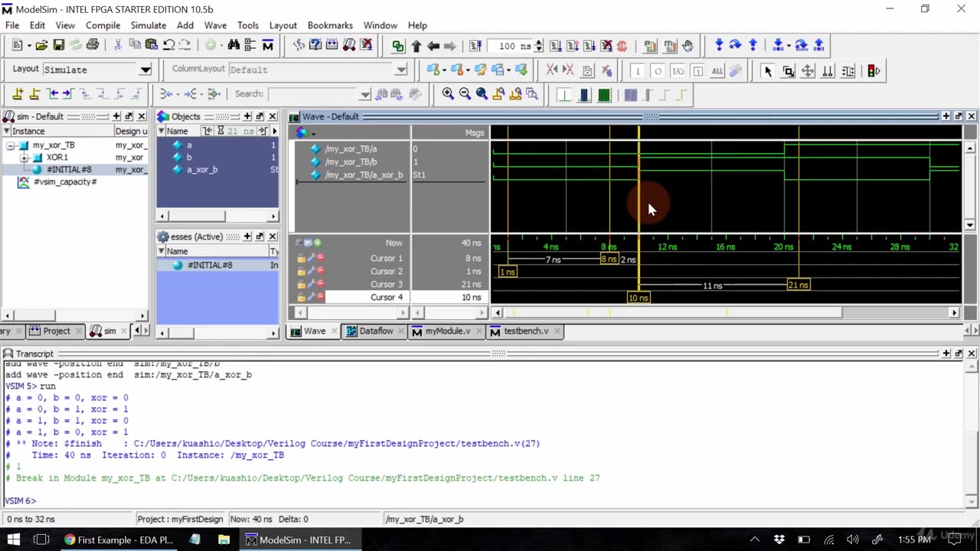Click the Restart simulation icon
The width and height of the screenshot is (980, 551).
pos(475,46)
